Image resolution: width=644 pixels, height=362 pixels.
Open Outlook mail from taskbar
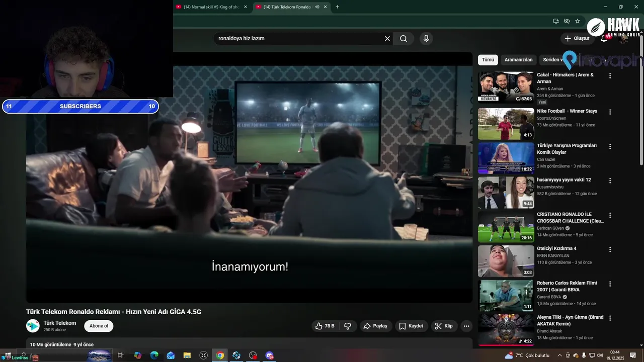171,355
